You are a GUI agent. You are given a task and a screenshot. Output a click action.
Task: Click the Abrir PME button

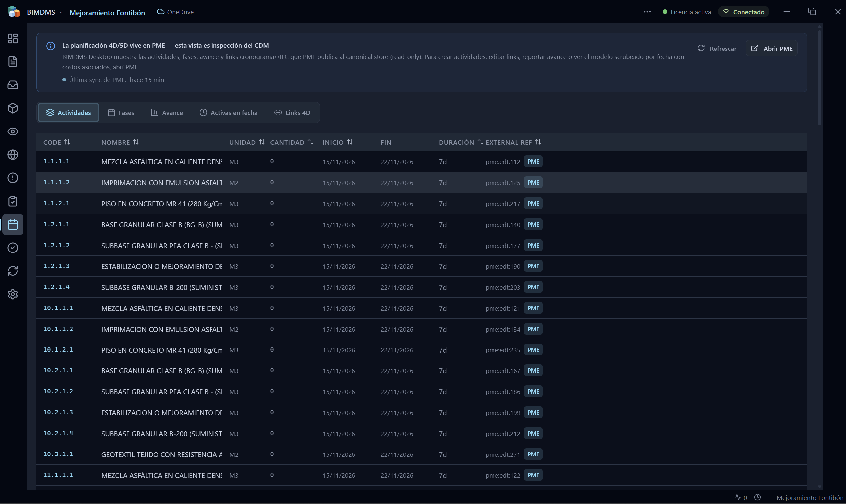772,49
